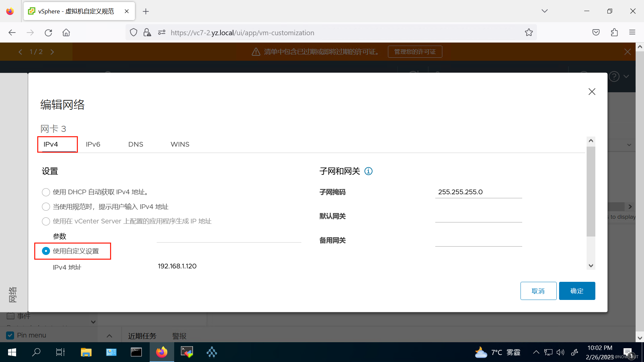Click the alternate gateway input field
This screenshot has height=362, width=644.
tap(479, 240)
